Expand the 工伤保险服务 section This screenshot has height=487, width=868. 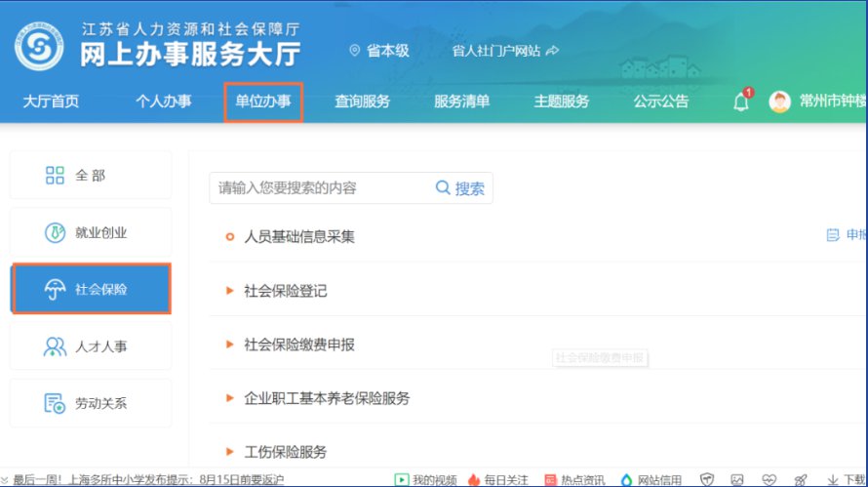click(x=285, y=452)
